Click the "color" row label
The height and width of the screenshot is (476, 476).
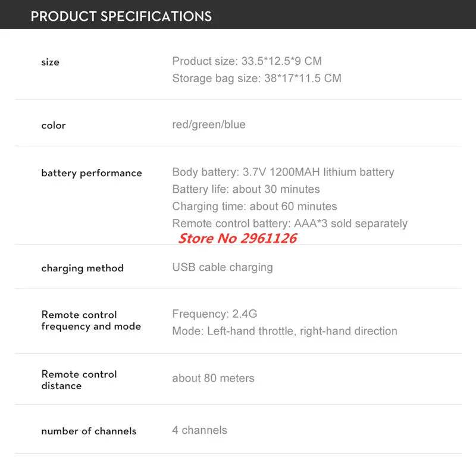53,125
